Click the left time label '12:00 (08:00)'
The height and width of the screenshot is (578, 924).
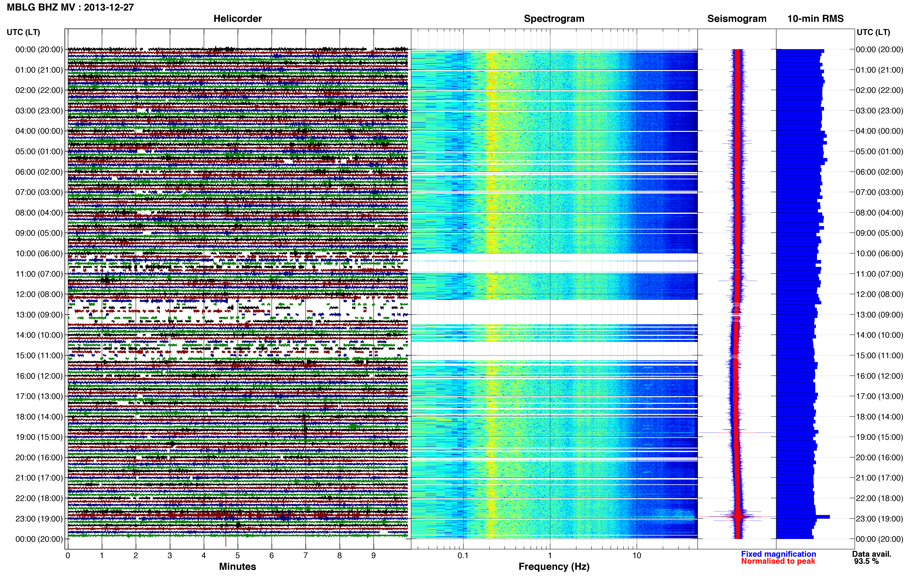(39, 294)
